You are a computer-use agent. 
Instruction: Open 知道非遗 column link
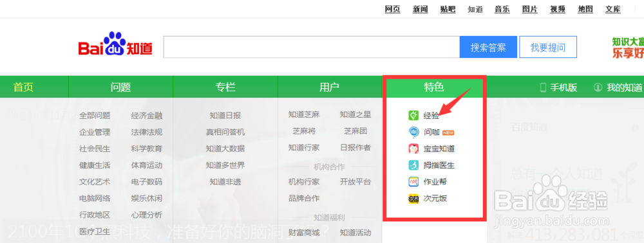(225, 181)
